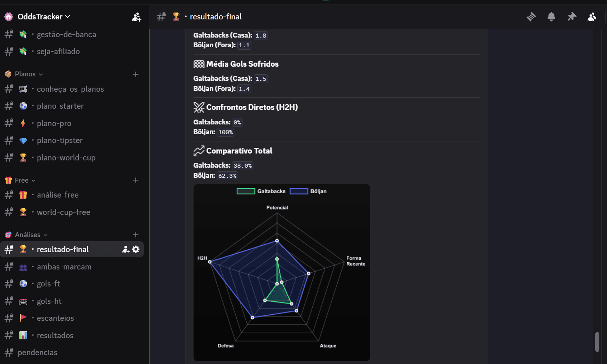Open the análise-free channel
The height and width of the screenshot is (364, 607).
point(73,195)
